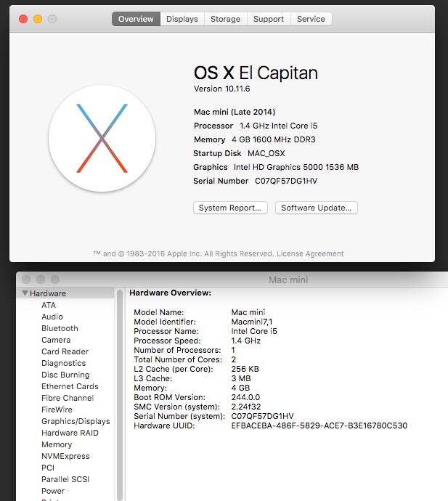The width and height of the screenshot is (448, 501).
Task: Click the Serial Number in the Overview pane
Action: pyautogui.click(x=255, y=182)
